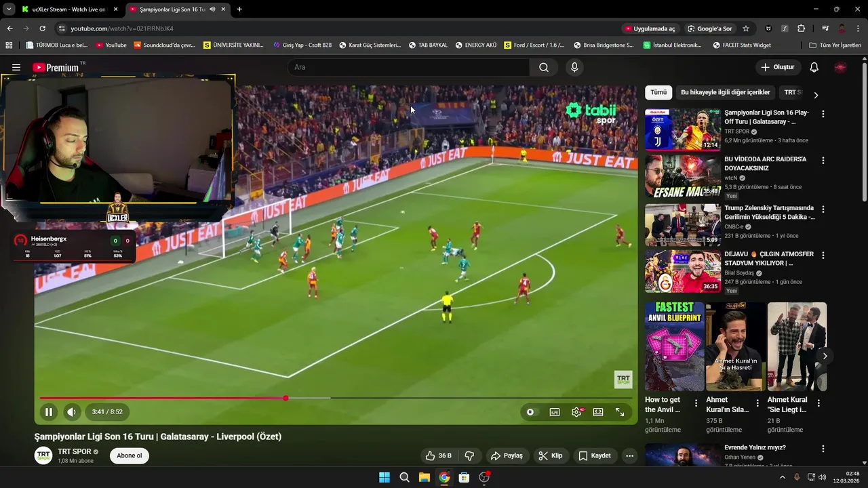Screen dimensions: 868x488
Task: Open options for ARC RAIDERS'A video
Action: [823, 161]
